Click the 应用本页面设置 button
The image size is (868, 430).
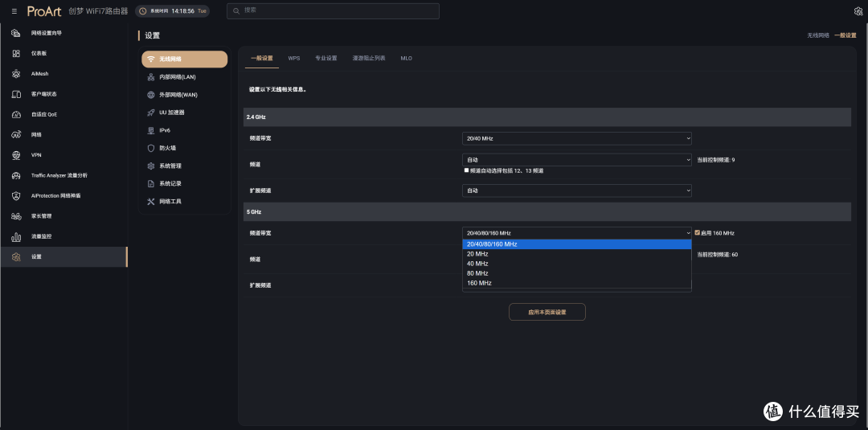[x=547, y=312]
